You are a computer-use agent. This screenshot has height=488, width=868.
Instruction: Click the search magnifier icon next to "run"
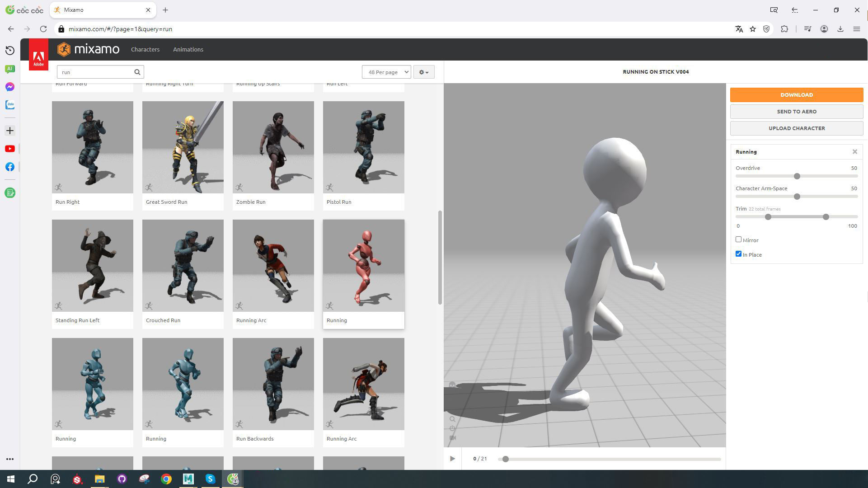pos(137,72)
